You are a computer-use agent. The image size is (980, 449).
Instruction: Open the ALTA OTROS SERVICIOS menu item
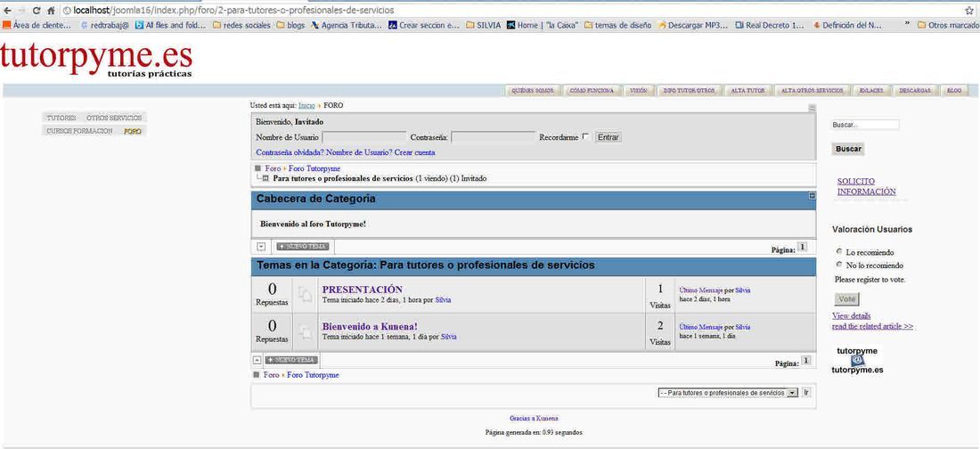[813, 91]
